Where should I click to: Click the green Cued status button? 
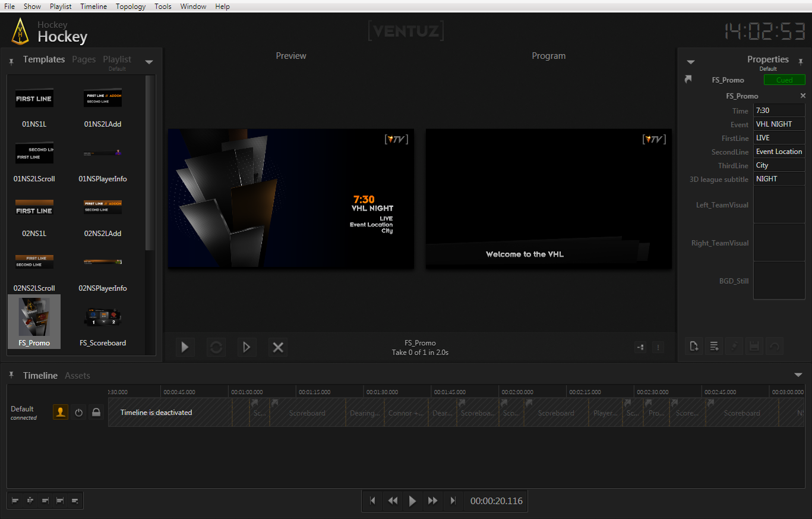click(784, 80)
